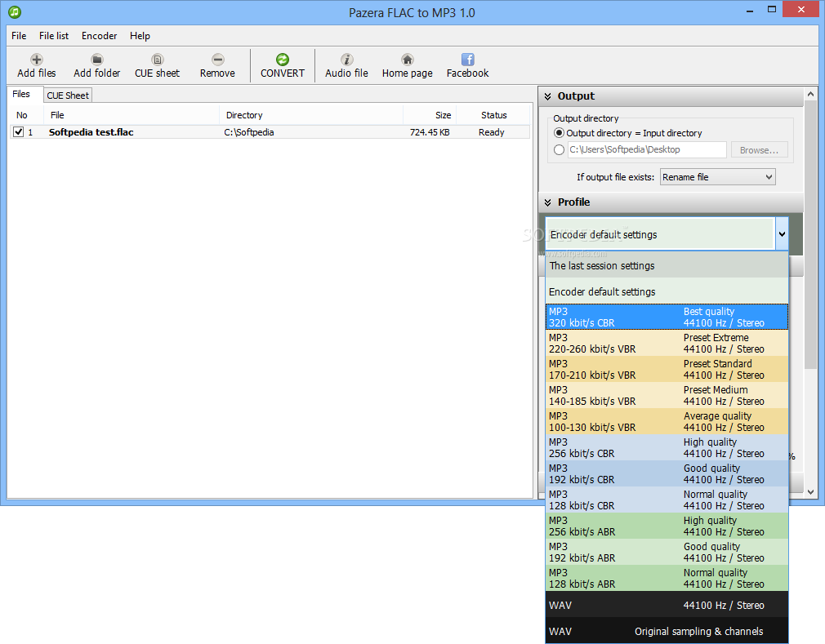This screenshot has height=644, width=825.
Task: Select MP3 220-260 kbit/s VBR Preset Extreme
Action: click(x=667, y=344)
